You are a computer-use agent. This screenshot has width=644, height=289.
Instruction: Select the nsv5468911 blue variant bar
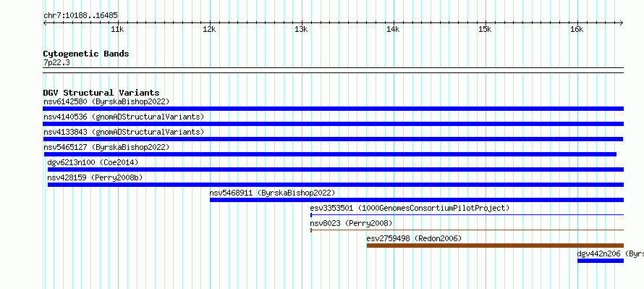pos(417,200)
